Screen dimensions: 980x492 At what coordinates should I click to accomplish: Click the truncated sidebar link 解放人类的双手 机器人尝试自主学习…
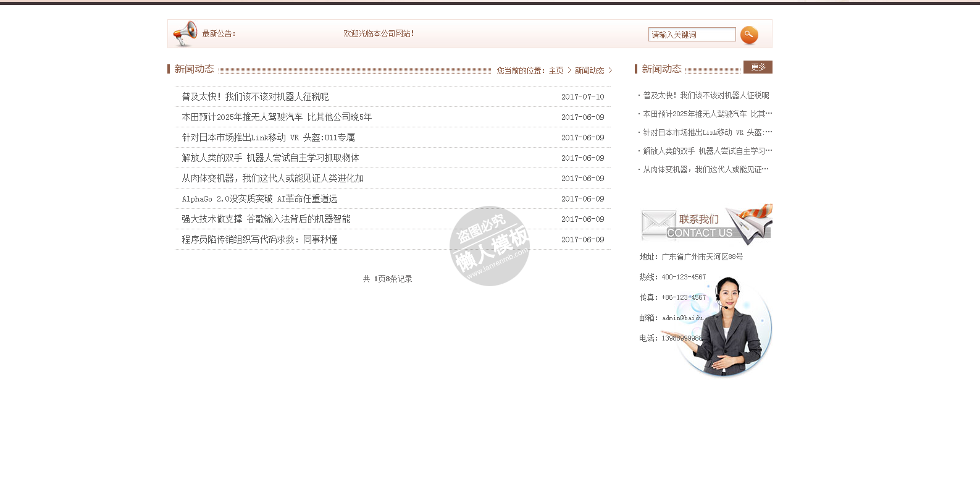(708, 151)
